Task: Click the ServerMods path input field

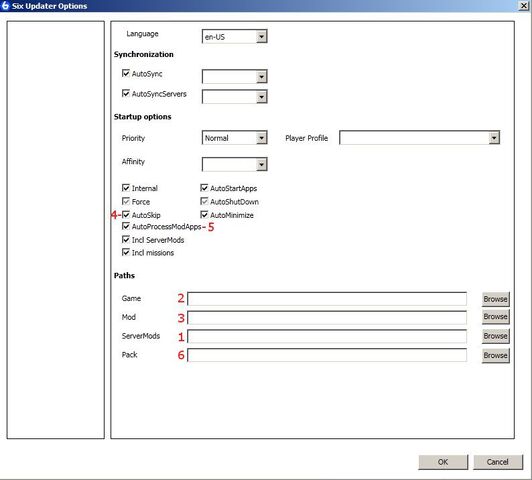Action: point(327,336)
